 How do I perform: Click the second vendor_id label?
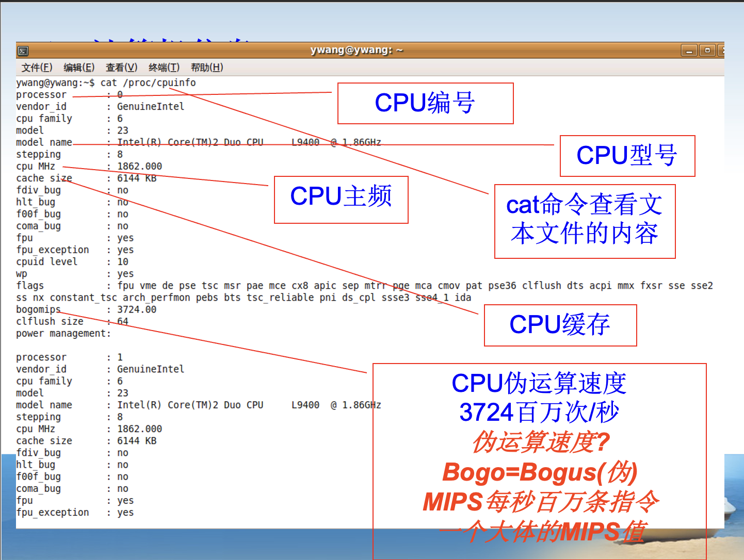pyautogui.click(x=41, y=369)
